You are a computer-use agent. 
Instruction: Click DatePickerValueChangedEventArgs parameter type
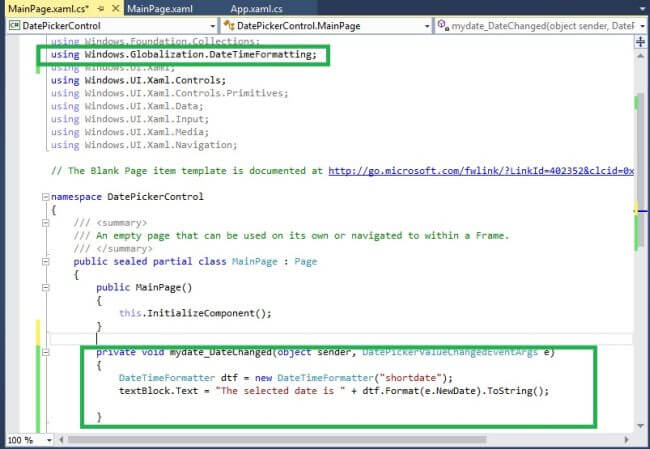(x=450, y=352)
